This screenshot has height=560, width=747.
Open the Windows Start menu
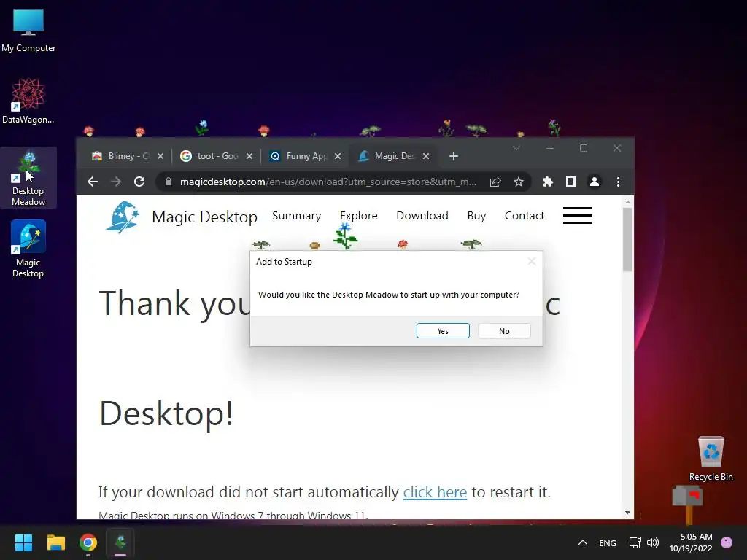[23, 542]
